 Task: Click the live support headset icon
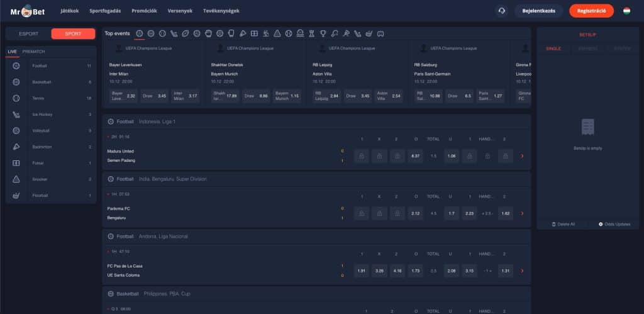[501, 11]
